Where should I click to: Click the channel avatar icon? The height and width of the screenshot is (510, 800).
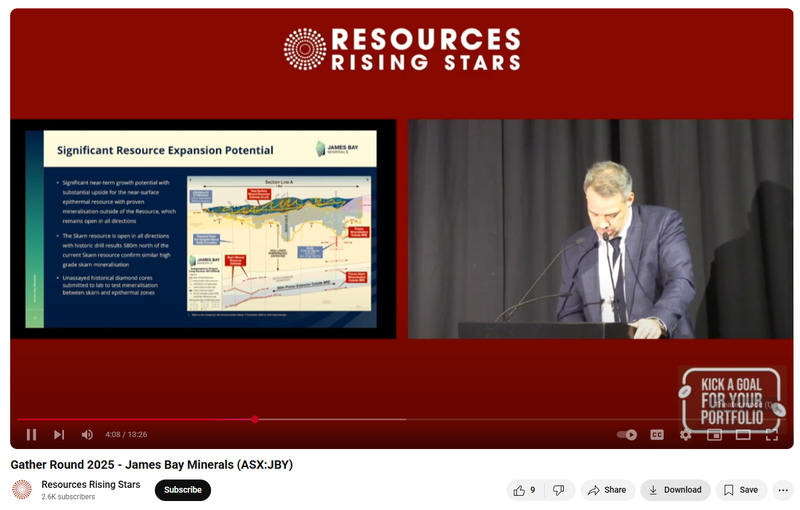click(22, 490)
